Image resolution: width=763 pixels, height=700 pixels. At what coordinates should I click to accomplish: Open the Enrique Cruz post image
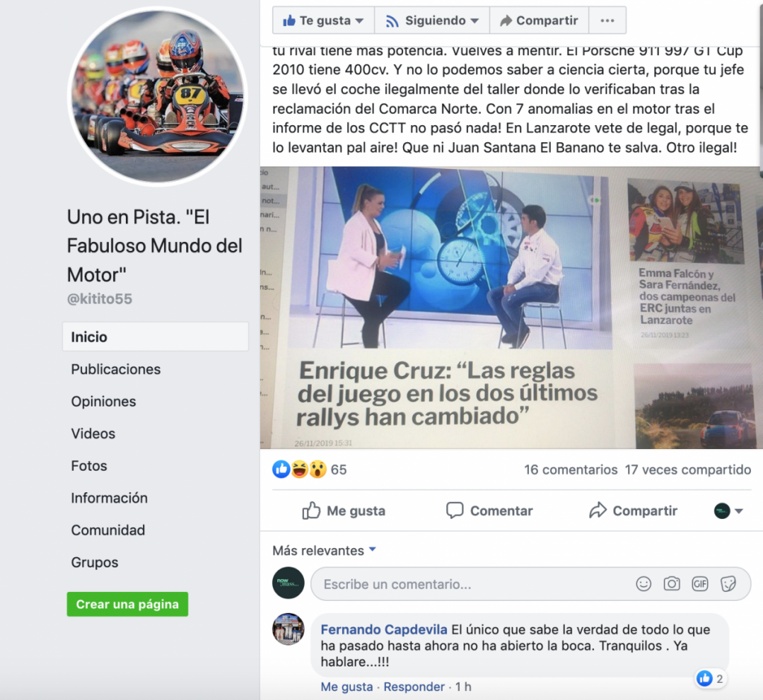[511, 308]
